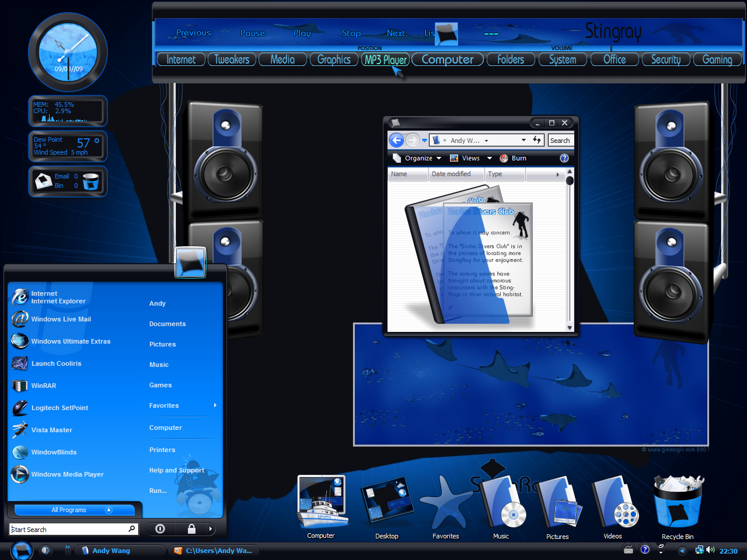Select the Computer tab
This screenshot has width=747, height=560.
(448, 60)
